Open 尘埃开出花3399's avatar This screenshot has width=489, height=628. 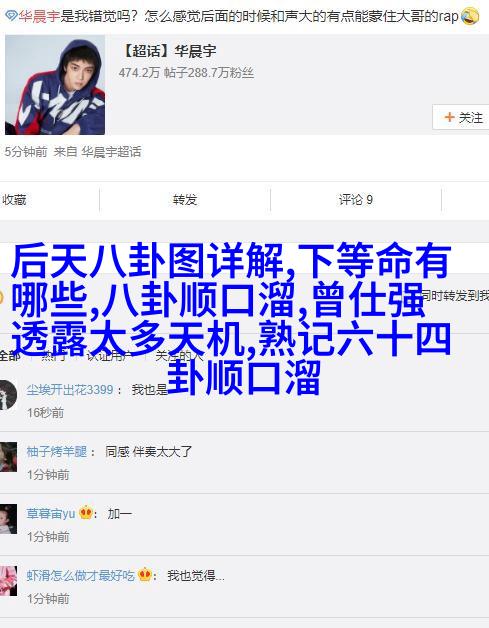[8, 395]
